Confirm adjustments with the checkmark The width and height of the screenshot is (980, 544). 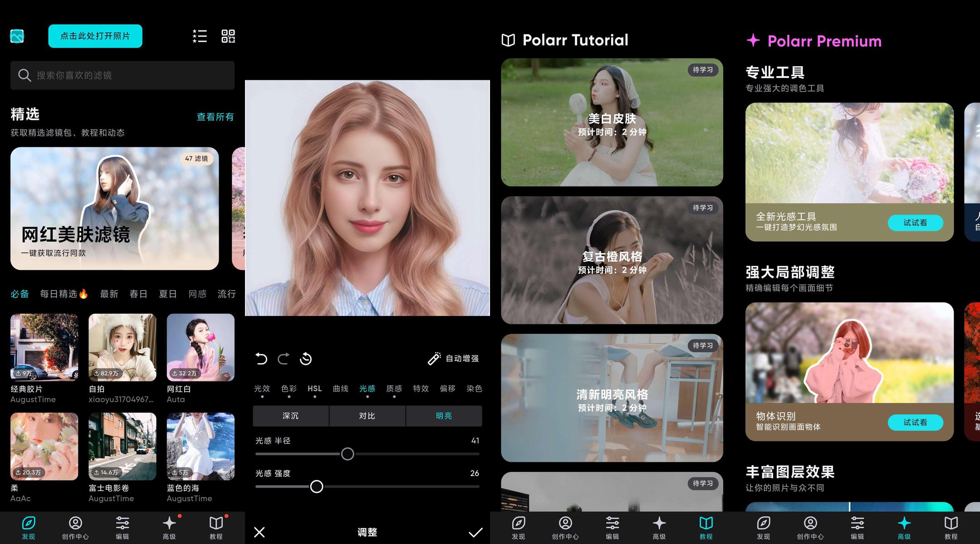point(475,532)
